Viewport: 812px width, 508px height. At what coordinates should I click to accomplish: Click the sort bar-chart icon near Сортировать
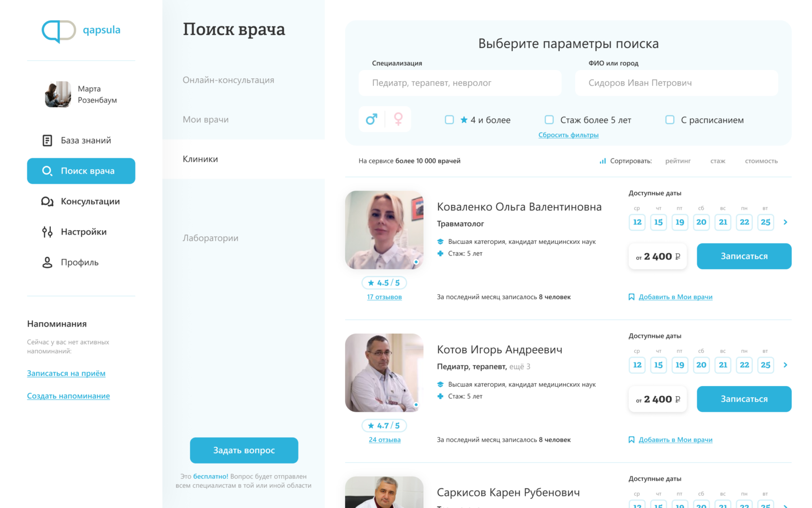(x=602, y=161)
